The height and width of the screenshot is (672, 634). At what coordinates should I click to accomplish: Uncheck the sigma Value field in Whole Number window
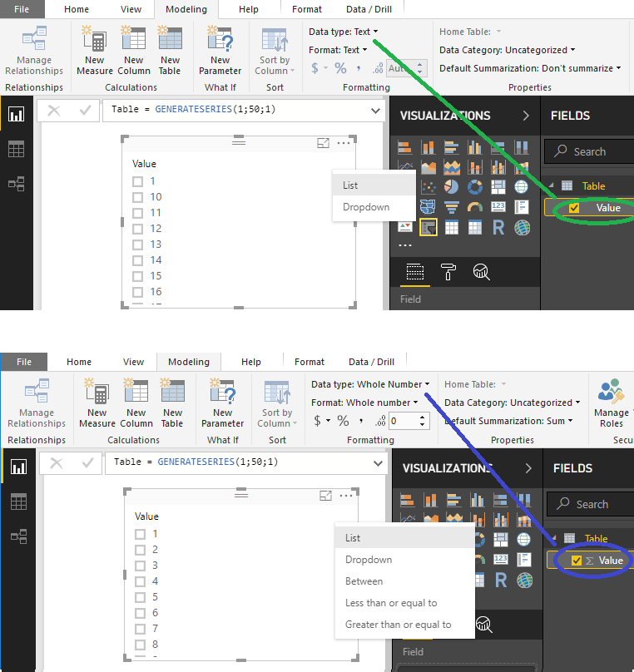[x=577, y=561]
